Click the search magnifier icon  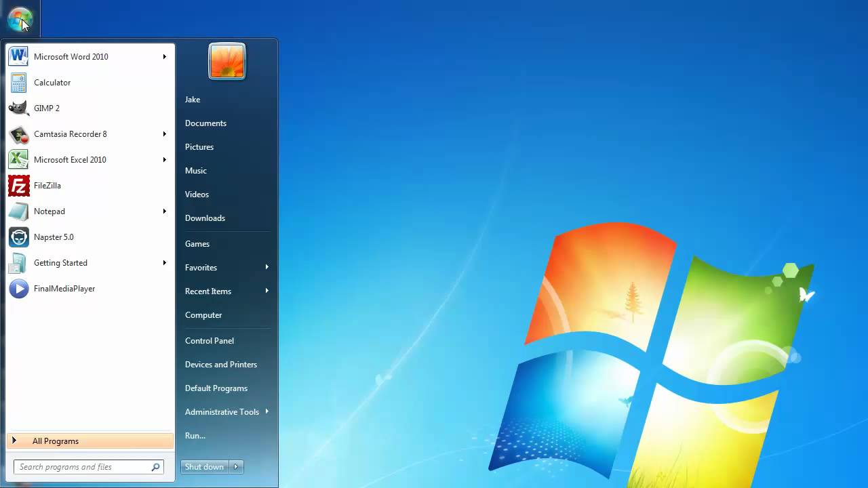155,467
